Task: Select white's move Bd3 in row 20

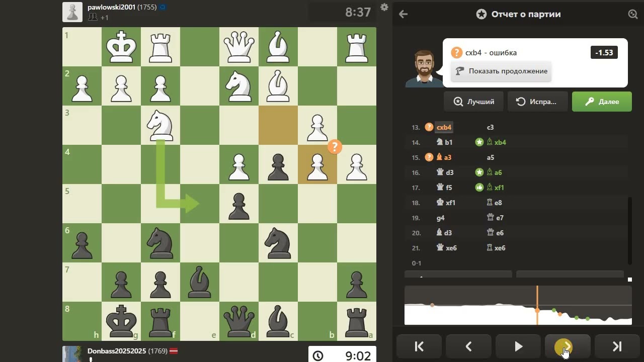Action: point(445,233)
